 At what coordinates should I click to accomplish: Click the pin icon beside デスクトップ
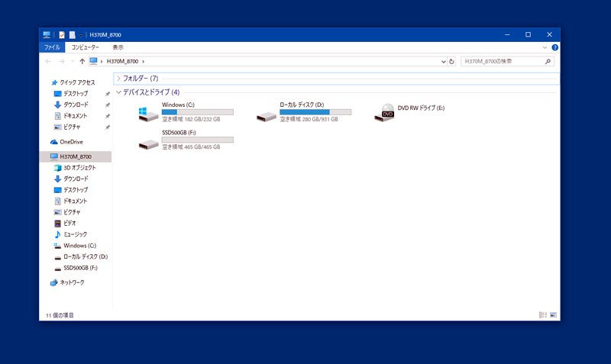[x=108, y=94]
